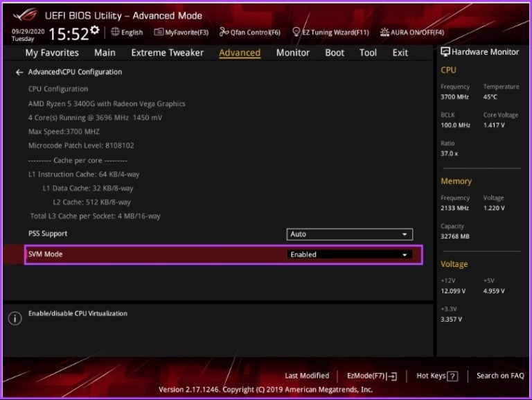Open Search on FAQ link

[x=500, y=376]
